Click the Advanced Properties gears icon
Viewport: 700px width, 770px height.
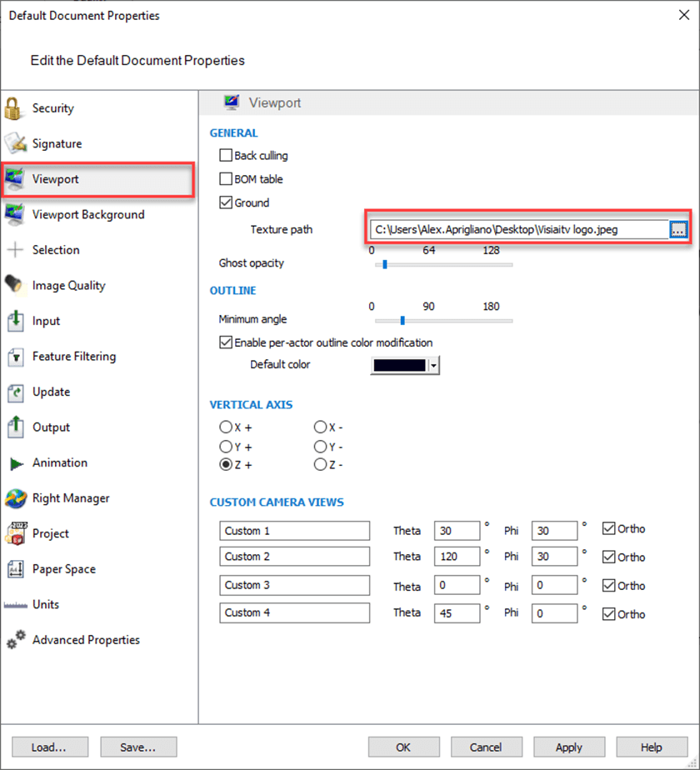[x=14, y=640]
